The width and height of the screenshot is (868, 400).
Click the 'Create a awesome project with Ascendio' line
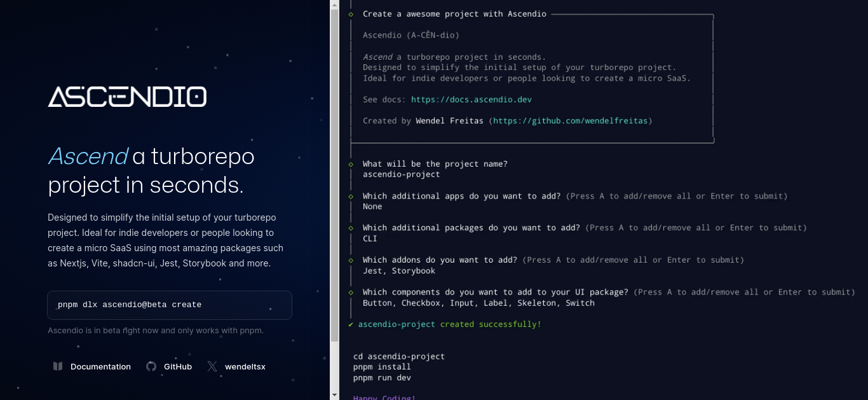pos(454,14)
